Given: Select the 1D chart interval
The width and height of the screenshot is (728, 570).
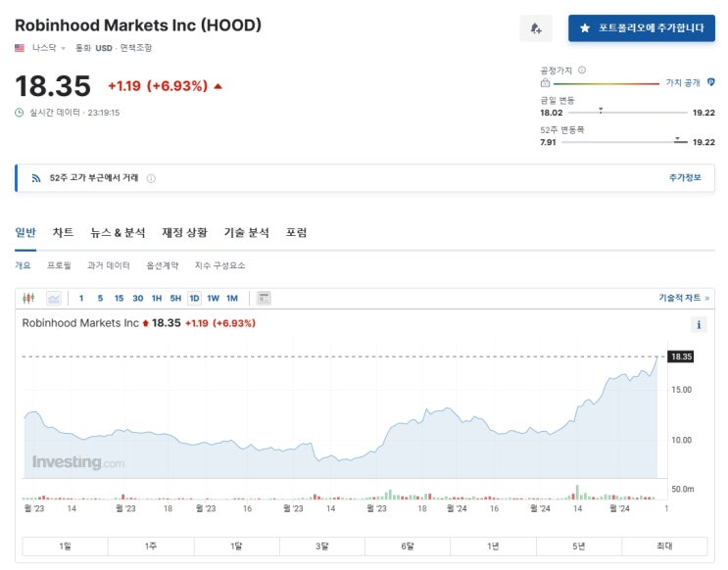Looking at the screenshot, I should 194,298.
